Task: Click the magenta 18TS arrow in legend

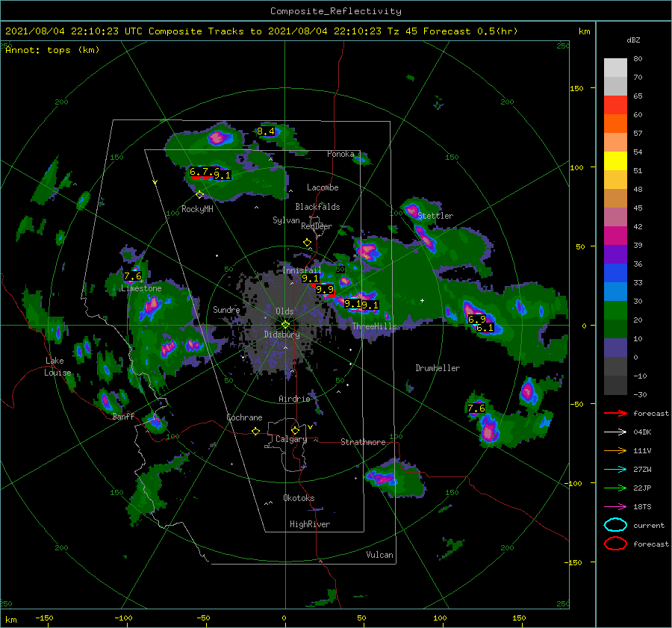Action: pyautogui.click(x=615, y=507)
